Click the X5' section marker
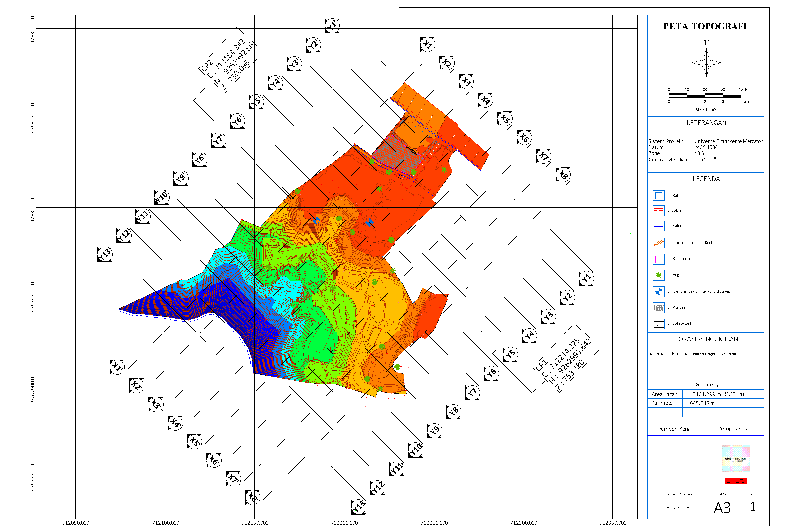The width and height of the screenshot is (798, 532). click(x=195, y=442)
